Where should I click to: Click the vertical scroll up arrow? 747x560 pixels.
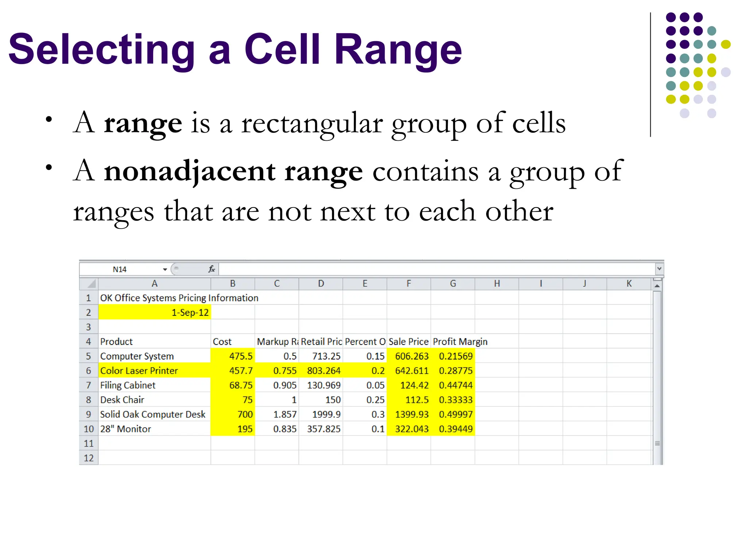click(x=657, y=286)
